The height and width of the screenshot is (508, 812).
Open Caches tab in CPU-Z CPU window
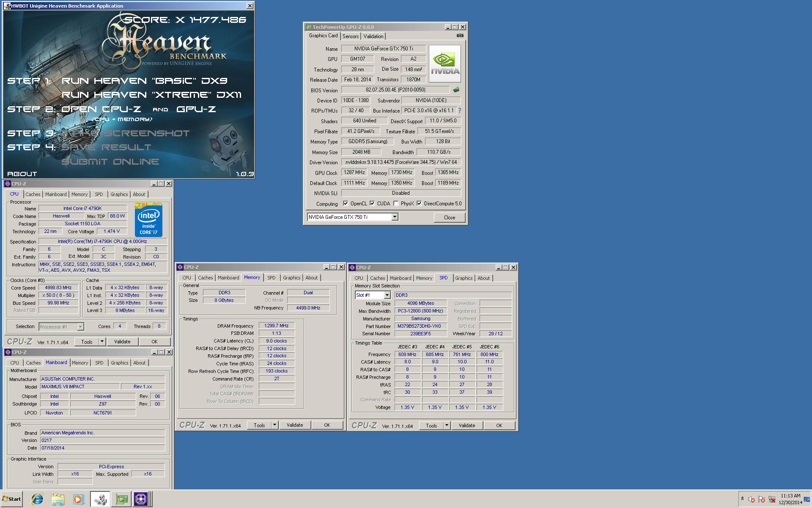pos(33,194)
